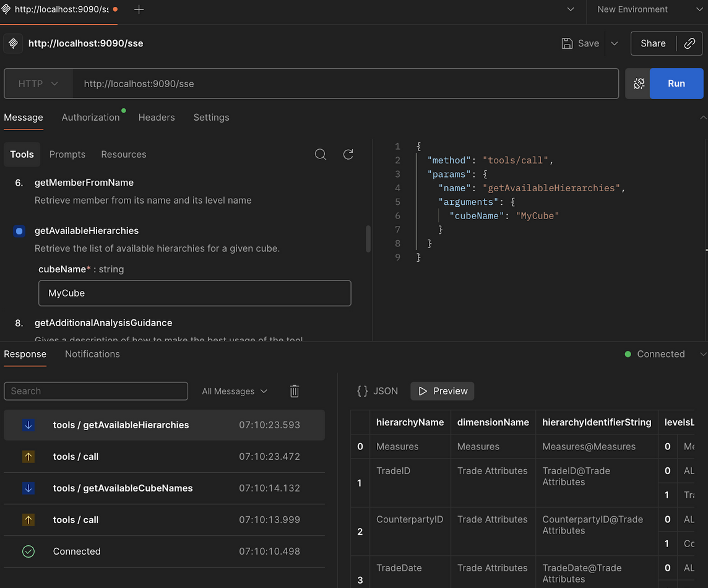Clear messages with the trash icon
Viewport: 708px width, 588px height.
[295, 391]
